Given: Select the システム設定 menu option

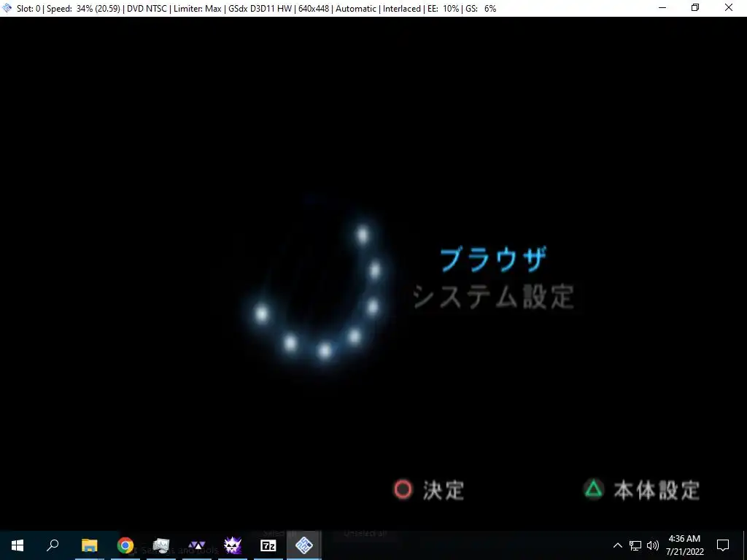Looking at the screenshot, I should 493,297.
